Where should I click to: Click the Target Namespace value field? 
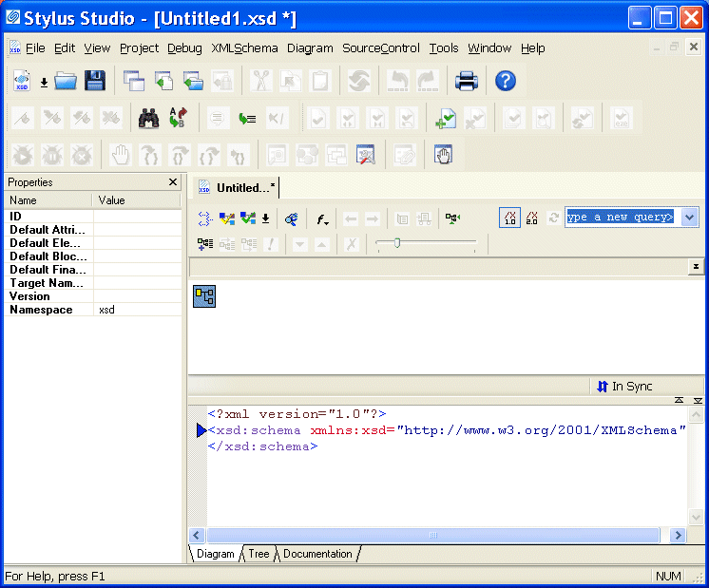tap(136, 283)
